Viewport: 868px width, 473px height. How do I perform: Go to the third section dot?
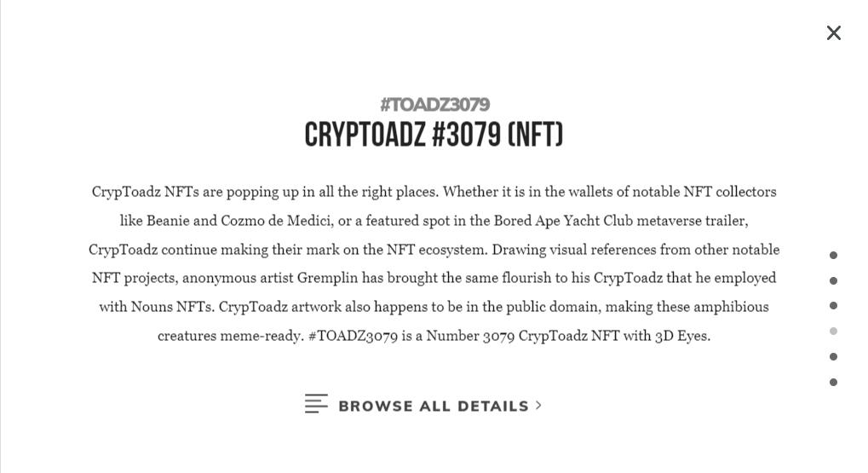point(833,305)
